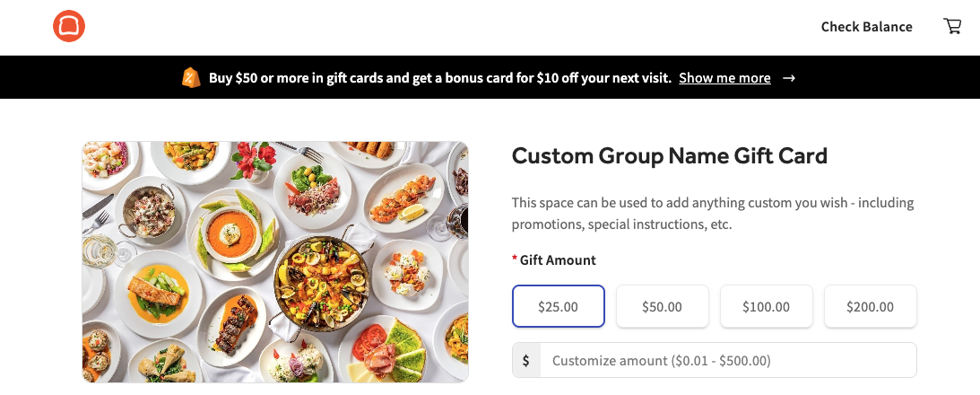
Task: Click the "Custom Group Name Gift Card" heading
Action: click(x=669, y=156)
